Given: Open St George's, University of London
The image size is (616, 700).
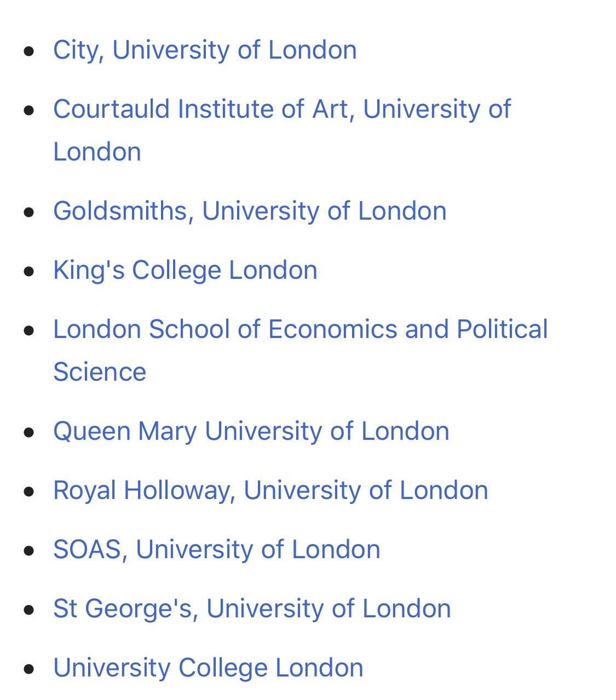Looking at the screenshot, I should (x=252, y=609).
